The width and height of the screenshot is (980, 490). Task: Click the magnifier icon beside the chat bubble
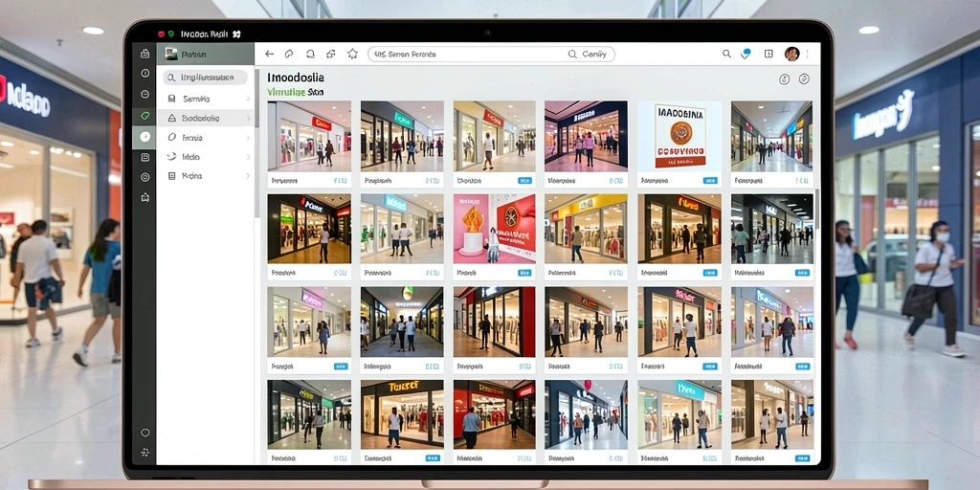coord(726,54)
